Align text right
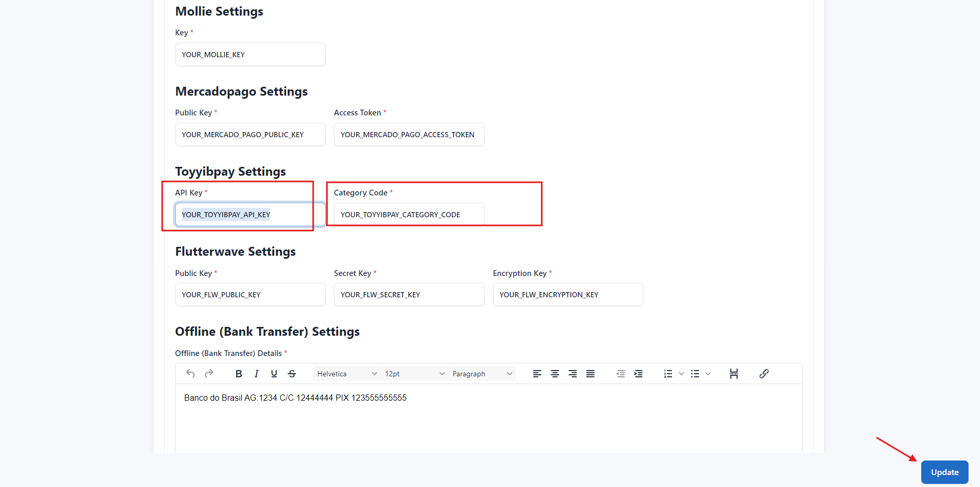The width and height of the screenshot is (980, 487). 573,374
